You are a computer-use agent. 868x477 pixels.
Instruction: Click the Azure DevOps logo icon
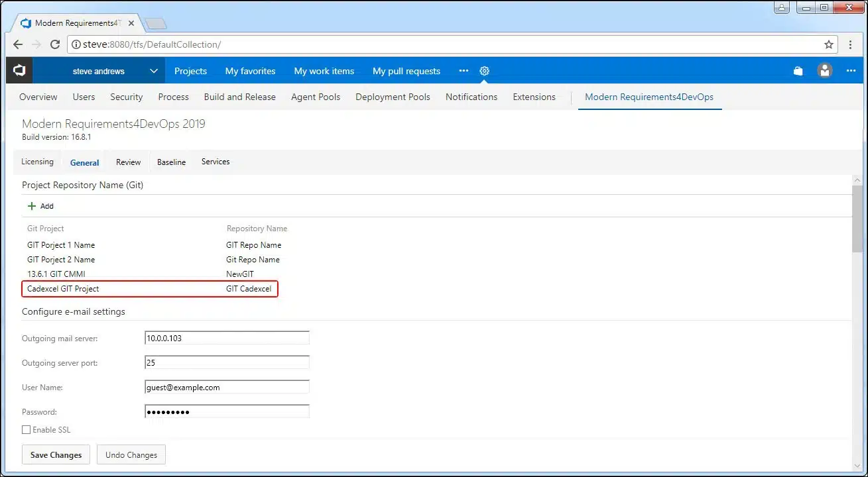(x=19, y=70)
